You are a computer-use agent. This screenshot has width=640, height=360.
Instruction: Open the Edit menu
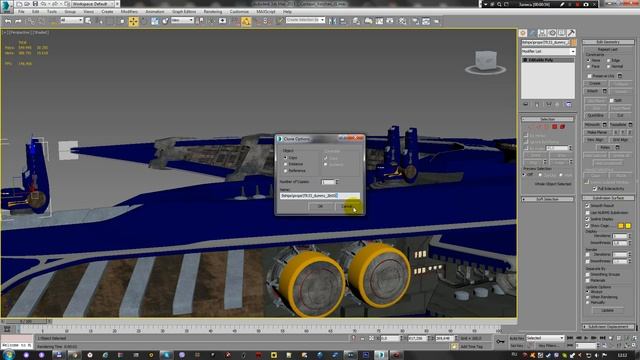point(36,12)
